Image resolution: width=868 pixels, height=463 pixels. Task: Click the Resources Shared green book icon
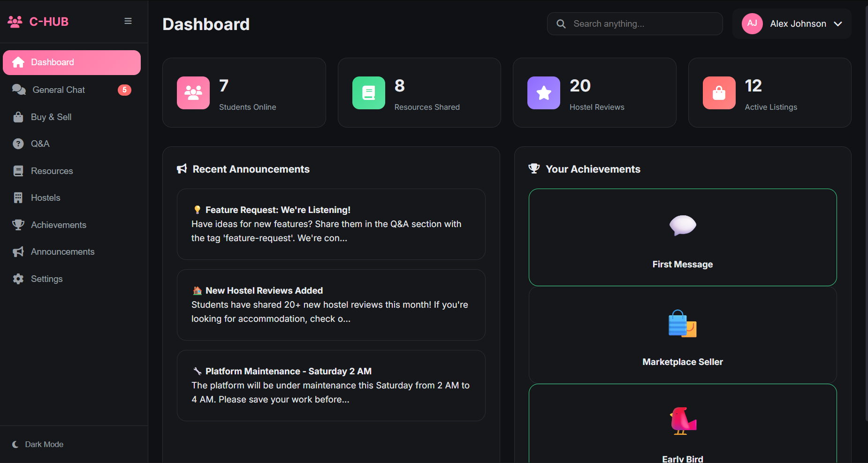point(369,93)
